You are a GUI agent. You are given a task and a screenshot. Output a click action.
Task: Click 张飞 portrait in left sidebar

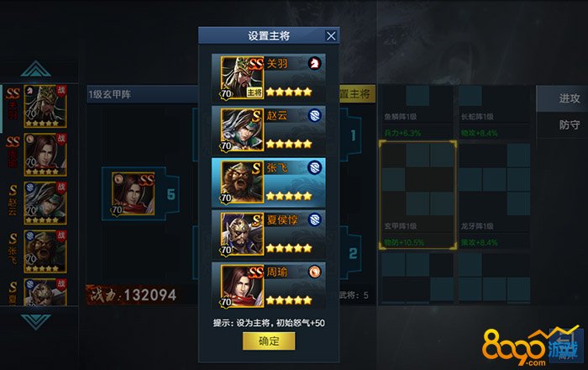pos(45,251)
